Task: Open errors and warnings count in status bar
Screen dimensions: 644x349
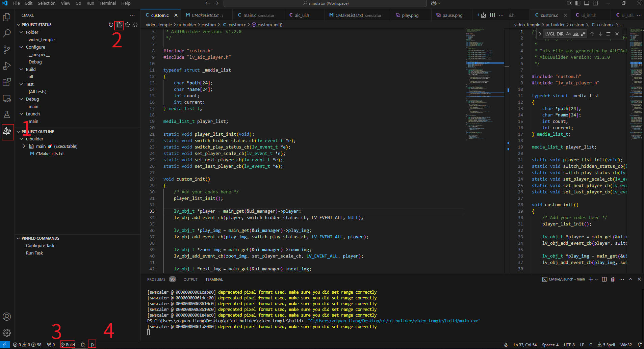Action: pyautogui.click(x=27, y=345)
